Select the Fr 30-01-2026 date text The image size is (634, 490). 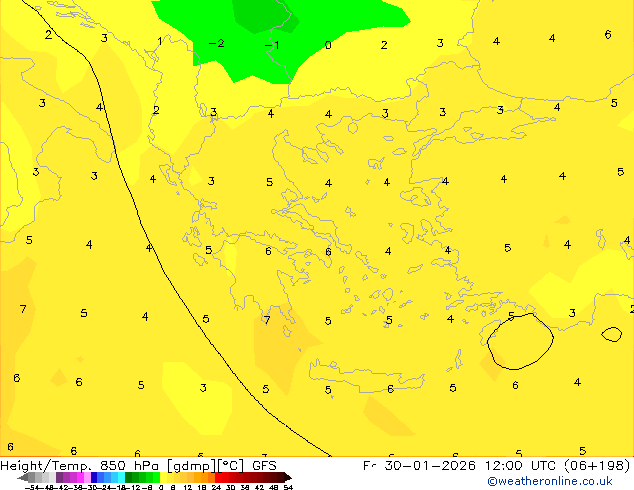click(419, 466)
